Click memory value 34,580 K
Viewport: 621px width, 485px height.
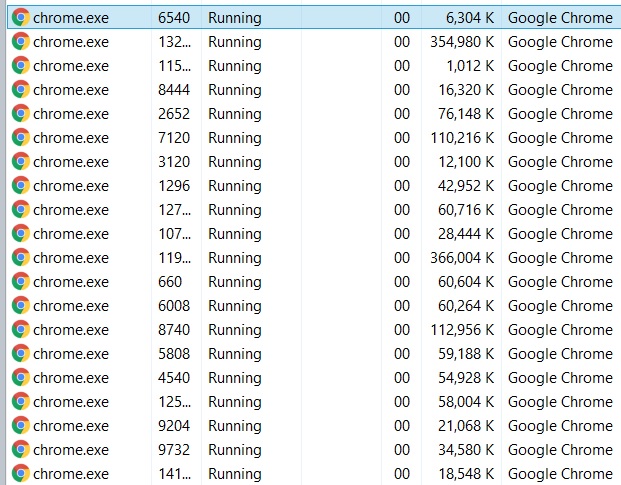click(x=466, y=449)
